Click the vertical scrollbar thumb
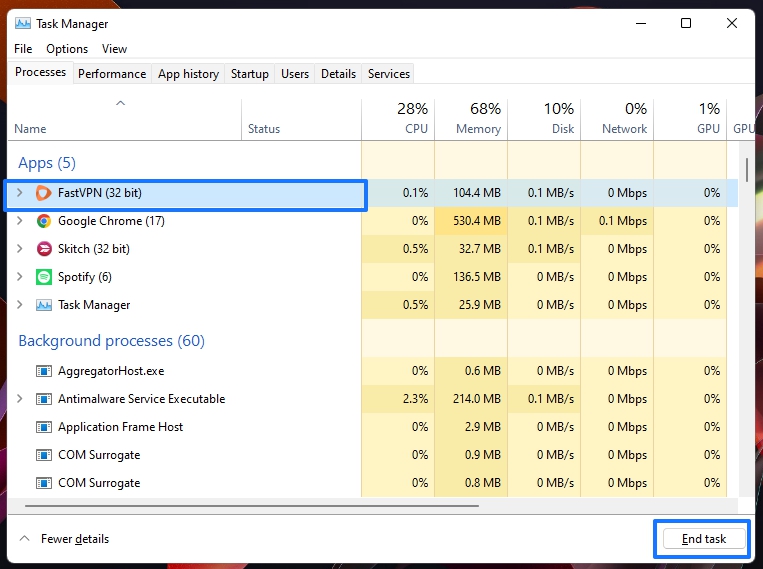Viewport: 763px width, 569px height. (x=746, y=169)
